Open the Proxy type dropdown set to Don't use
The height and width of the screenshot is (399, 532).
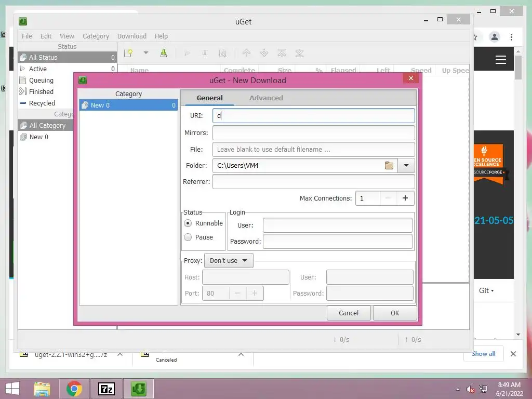(x=229, y=261)
